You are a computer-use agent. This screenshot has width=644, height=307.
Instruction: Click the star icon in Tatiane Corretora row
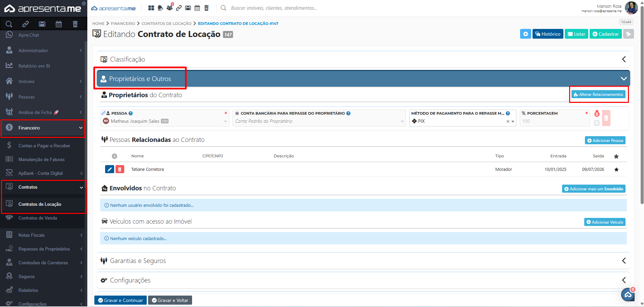pyautogui.click(x=616, y=169)
